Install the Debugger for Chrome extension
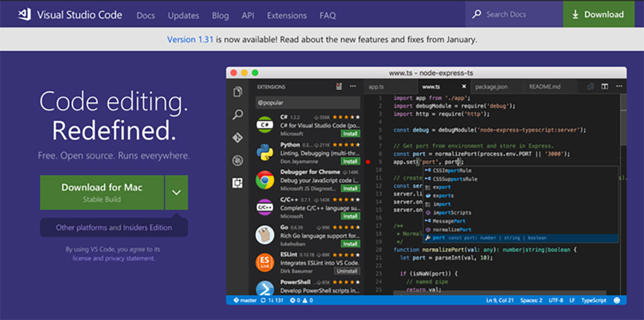 click(350, 189)
